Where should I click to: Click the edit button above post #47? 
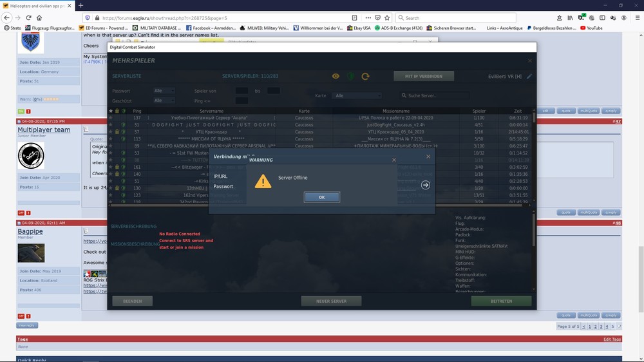tap(545, 111)
